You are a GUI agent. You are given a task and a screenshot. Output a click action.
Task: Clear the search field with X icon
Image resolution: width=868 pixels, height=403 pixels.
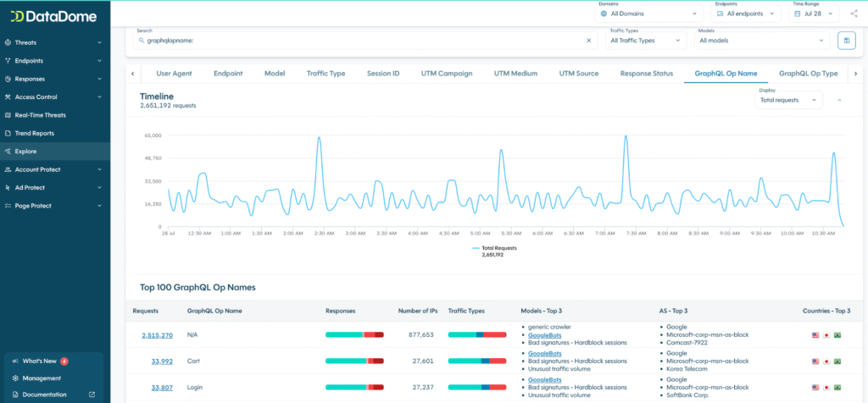point(589,41)
